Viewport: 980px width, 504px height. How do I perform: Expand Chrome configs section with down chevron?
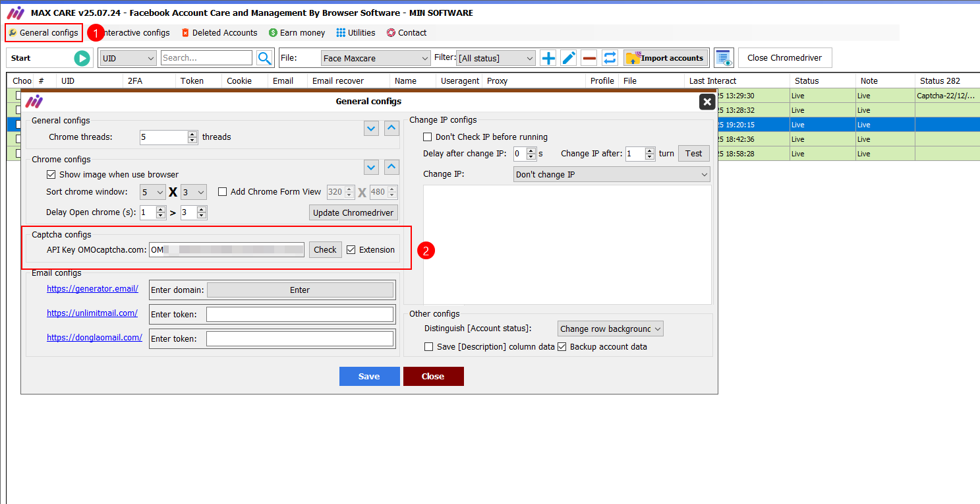click(372, 168)
